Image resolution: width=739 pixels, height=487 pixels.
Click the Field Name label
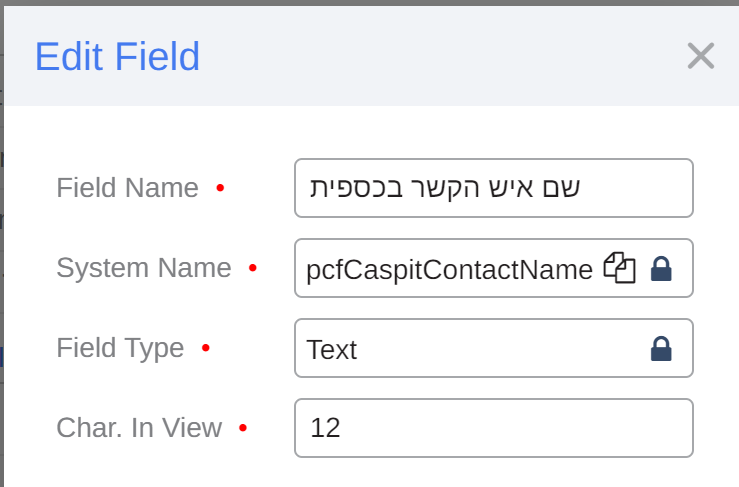tap(127, 188)
